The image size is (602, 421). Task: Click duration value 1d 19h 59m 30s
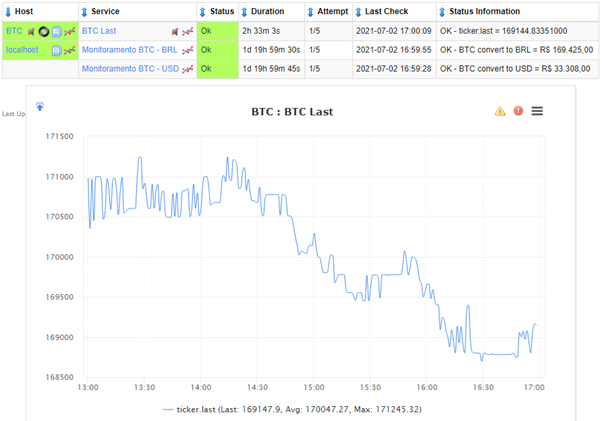pyautogui.click(x=271, y=50)
